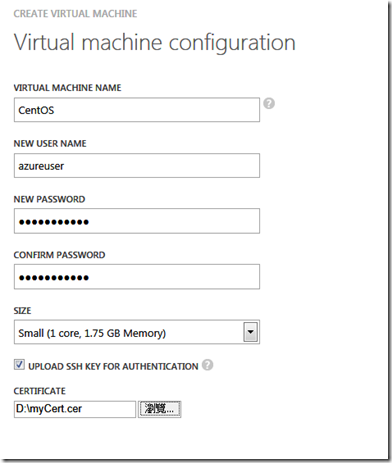Image resolution: width=392 pixels, height=463 pixels.
Task: Click the certificate Browse button
Action: point(160,409)
